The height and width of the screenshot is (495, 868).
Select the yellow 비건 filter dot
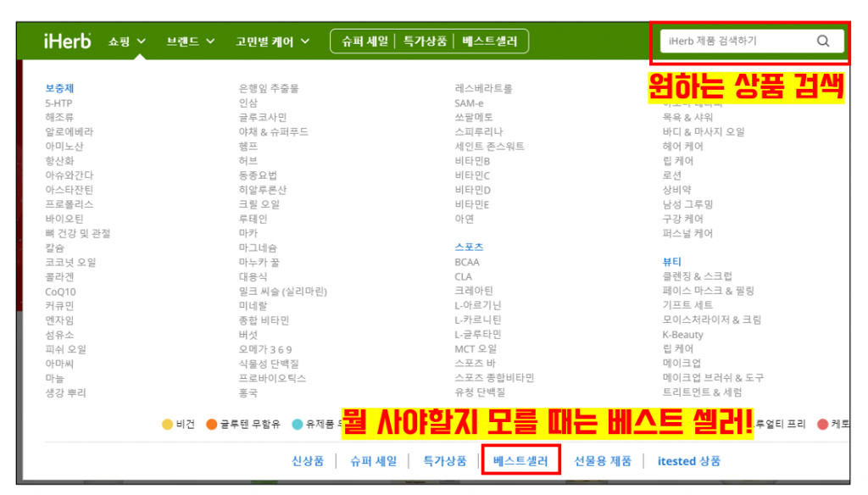point(167,424)
